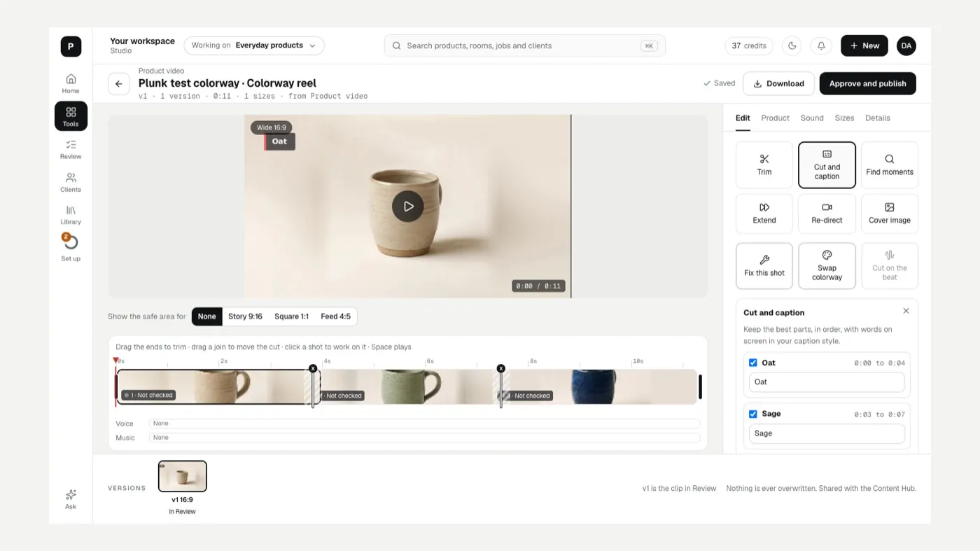Open the Re-direct tool
Screen dimensions: 980x551
coord(827,214)
